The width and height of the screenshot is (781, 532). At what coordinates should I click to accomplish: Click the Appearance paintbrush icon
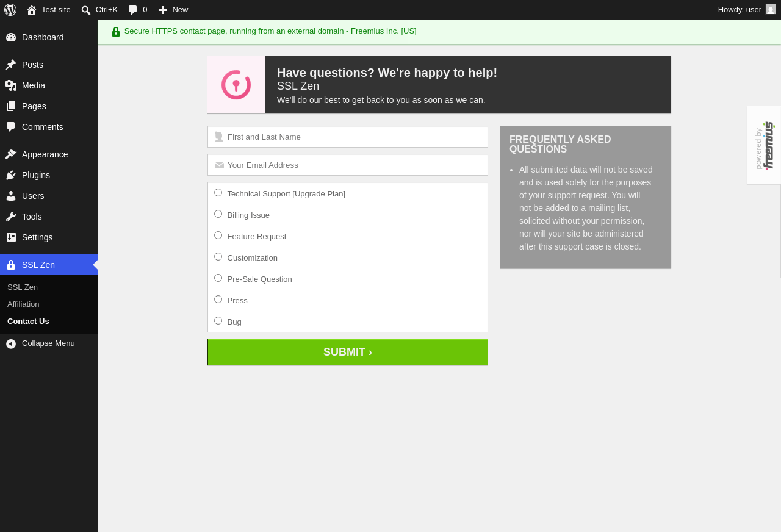coord(11,154)
